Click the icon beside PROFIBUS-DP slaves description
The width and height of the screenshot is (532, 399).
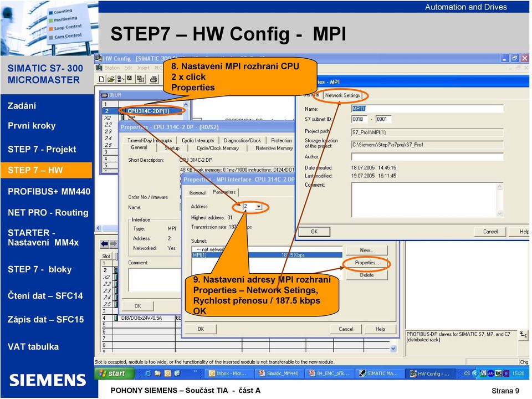click(523, 335)
